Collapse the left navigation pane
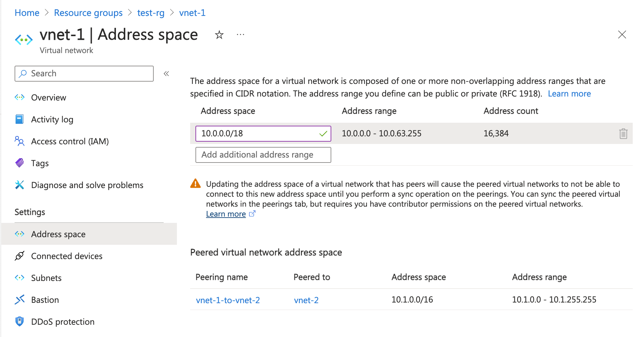The width and height of the screenshot is (644, 337). click(x=166, y=73)
